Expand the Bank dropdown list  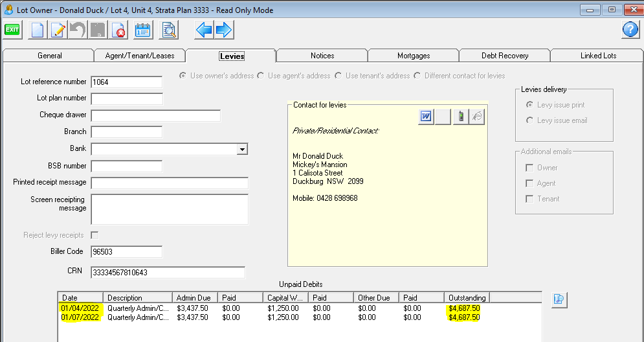click(241, 149)
